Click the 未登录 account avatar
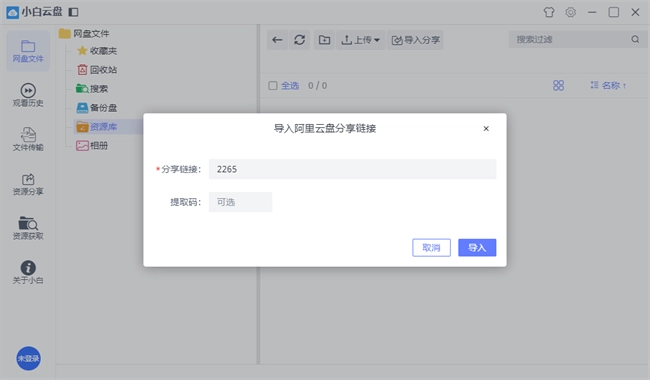650x380 pixels. tap(28, 358)
